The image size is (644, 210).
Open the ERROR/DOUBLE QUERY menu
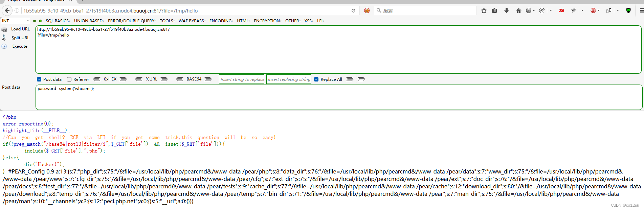132,21
